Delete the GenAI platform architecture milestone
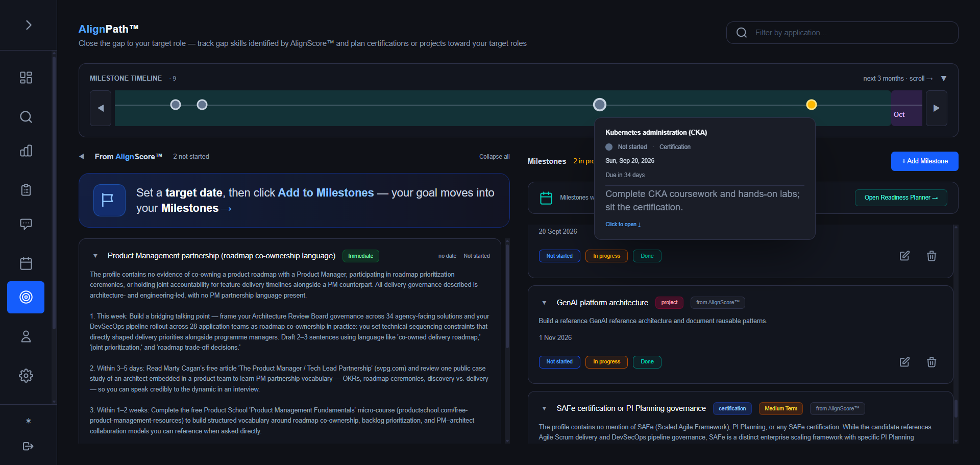Screen dimensions: 980x465 (x=932, y=362)
